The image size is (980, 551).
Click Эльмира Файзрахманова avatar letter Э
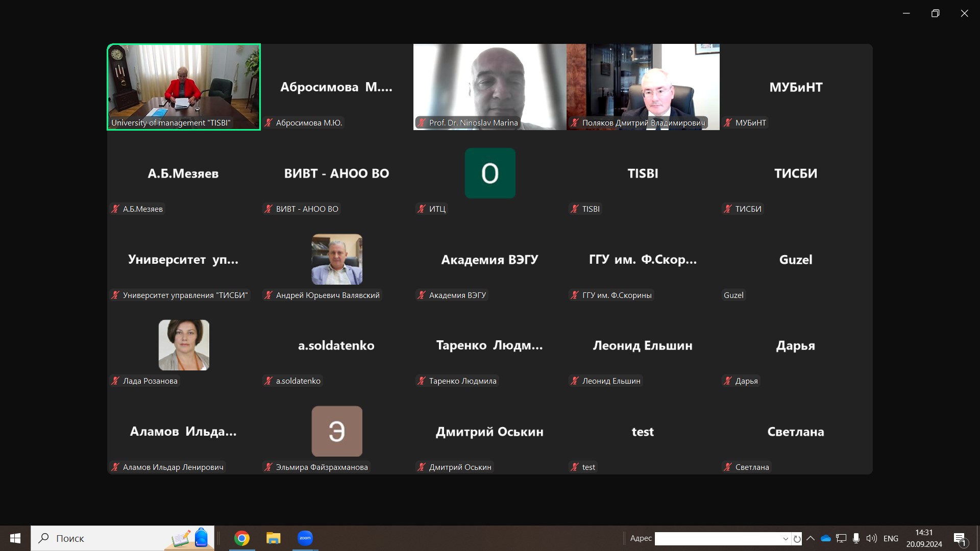point(337,431)
